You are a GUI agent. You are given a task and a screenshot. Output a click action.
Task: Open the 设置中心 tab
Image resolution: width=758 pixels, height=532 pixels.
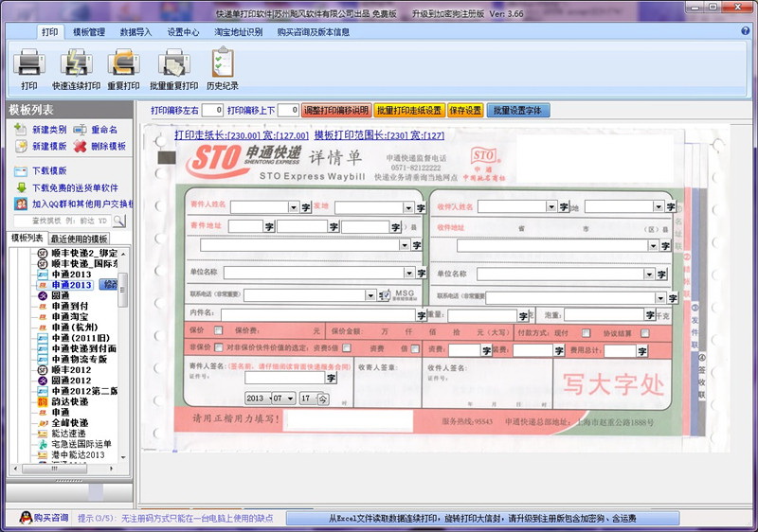(x=183, y=32)
